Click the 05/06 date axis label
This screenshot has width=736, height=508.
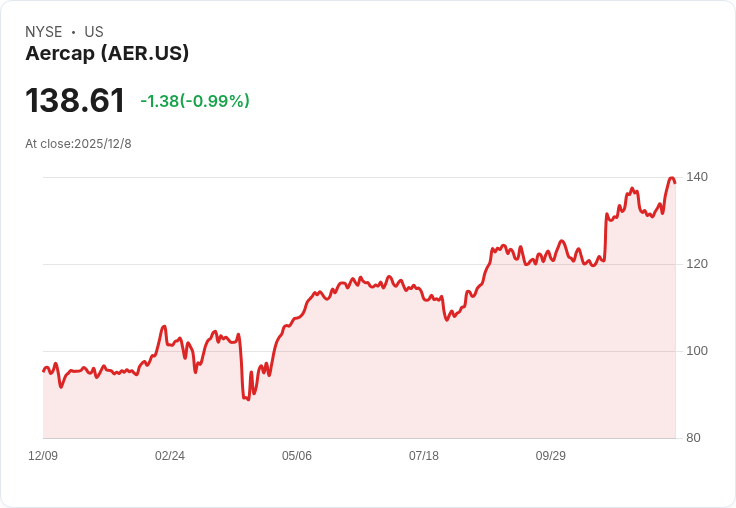[x=297, y=456]
